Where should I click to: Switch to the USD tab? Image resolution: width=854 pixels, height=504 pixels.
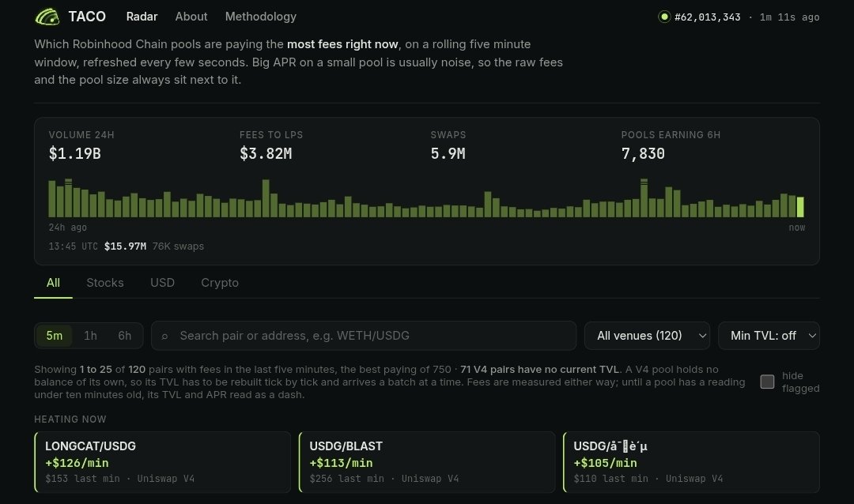(x=162, y=283)
